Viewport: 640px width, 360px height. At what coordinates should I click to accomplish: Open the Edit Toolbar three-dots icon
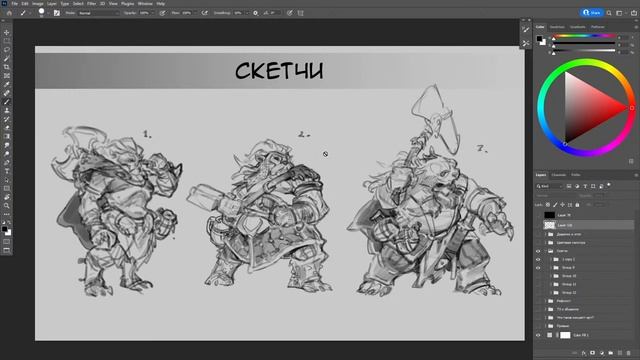[7, 214]
